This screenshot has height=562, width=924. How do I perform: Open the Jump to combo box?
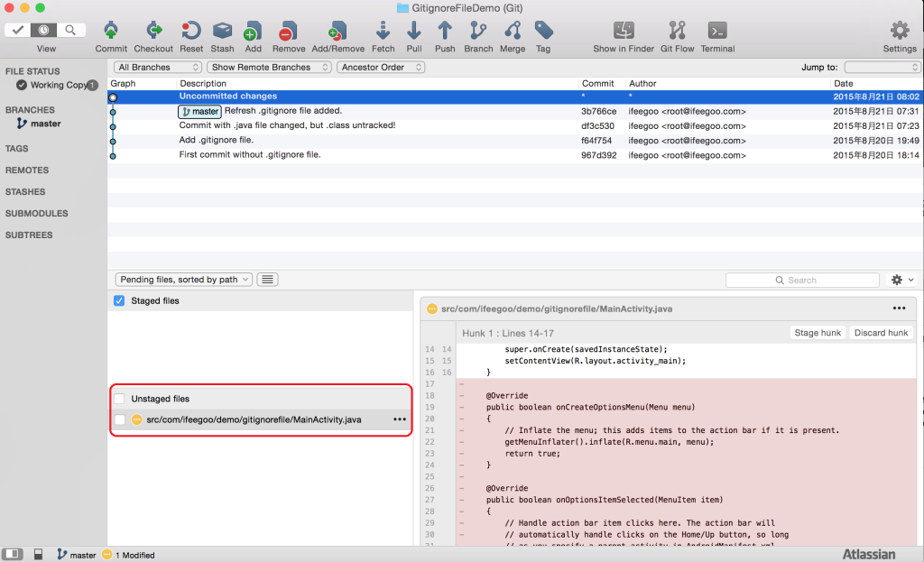pyautogui.click(x=882, y=67)
